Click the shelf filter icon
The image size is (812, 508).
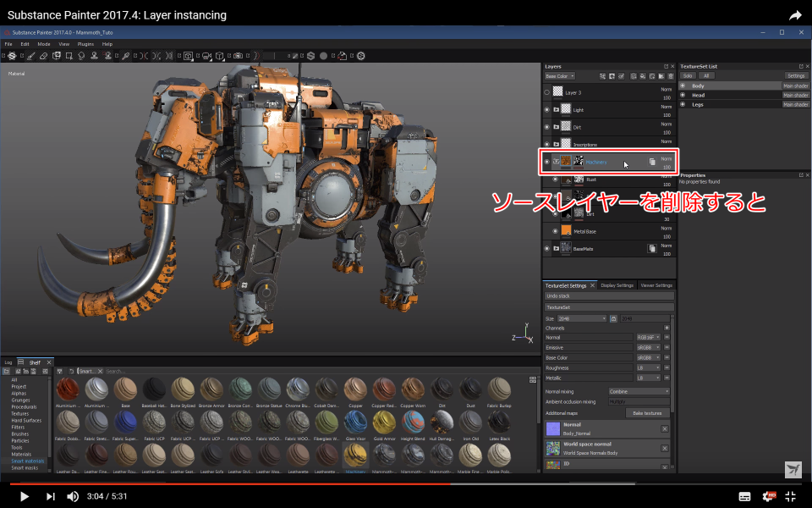59,371
